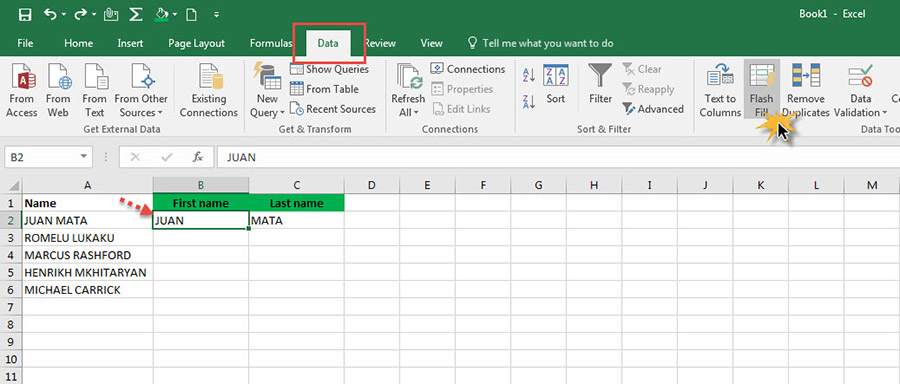Viewport: 900px width, 384px height.
Task: Import data From Access
Action: click(21, 90)
